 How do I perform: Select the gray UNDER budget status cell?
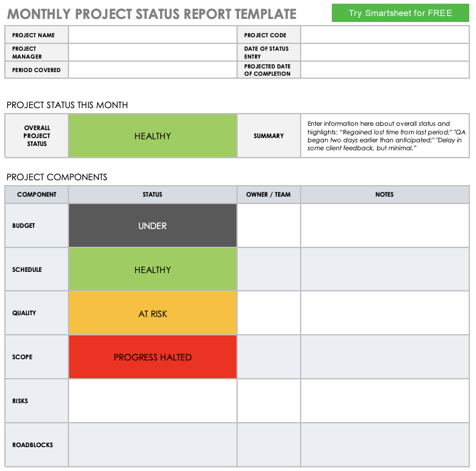click(x=152, y=225)
